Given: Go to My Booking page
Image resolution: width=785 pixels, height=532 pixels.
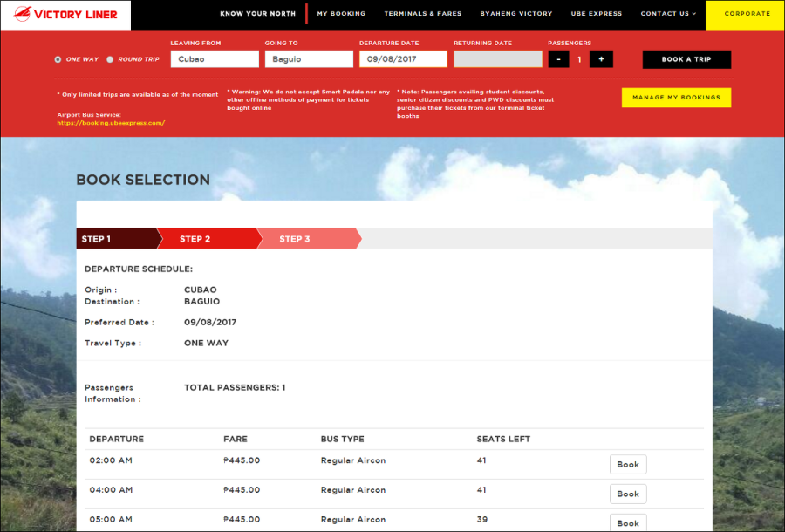Looking at the screenshot, I should 341,14.
